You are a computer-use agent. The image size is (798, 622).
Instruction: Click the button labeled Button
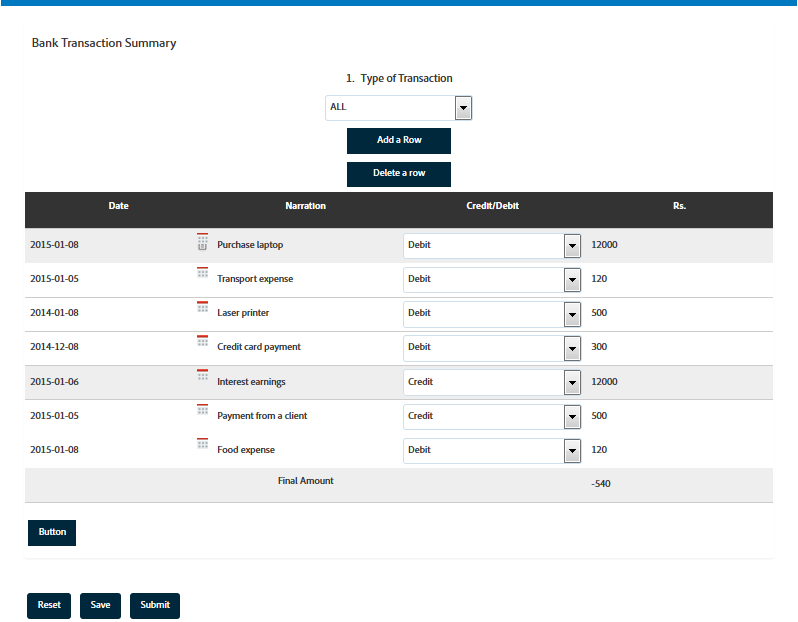[x=52, y=532]
